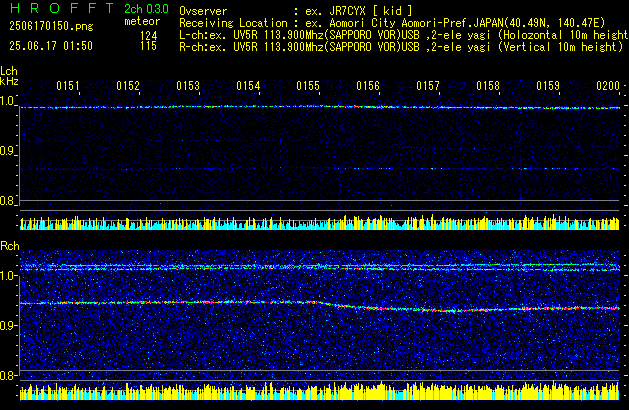Click the Ovserver JR7CYX line
The height and width of the screenshot is (410, 629).
click(296, 11)
